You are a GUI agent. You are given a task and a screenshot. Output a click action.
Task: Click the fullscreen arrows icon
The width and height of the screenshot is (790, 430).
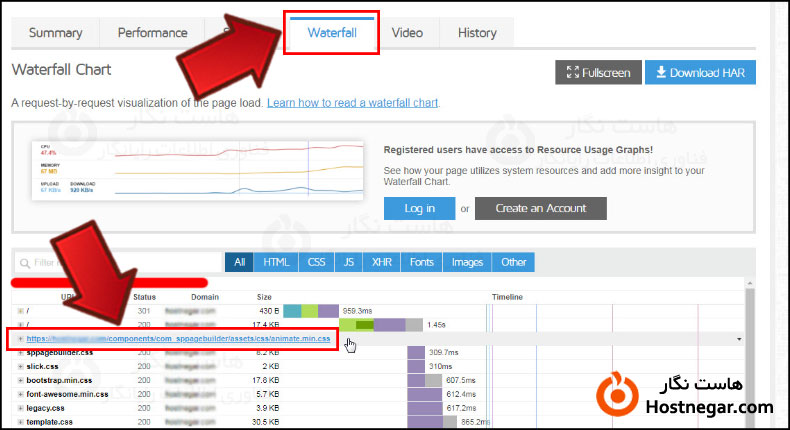572,72
